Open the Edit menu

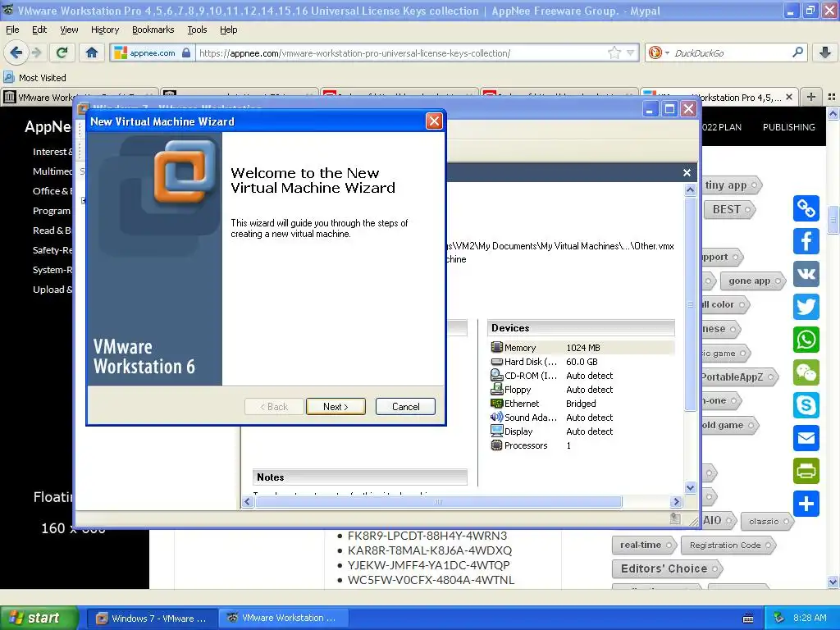pyautogui.click(x=39, y=30)
